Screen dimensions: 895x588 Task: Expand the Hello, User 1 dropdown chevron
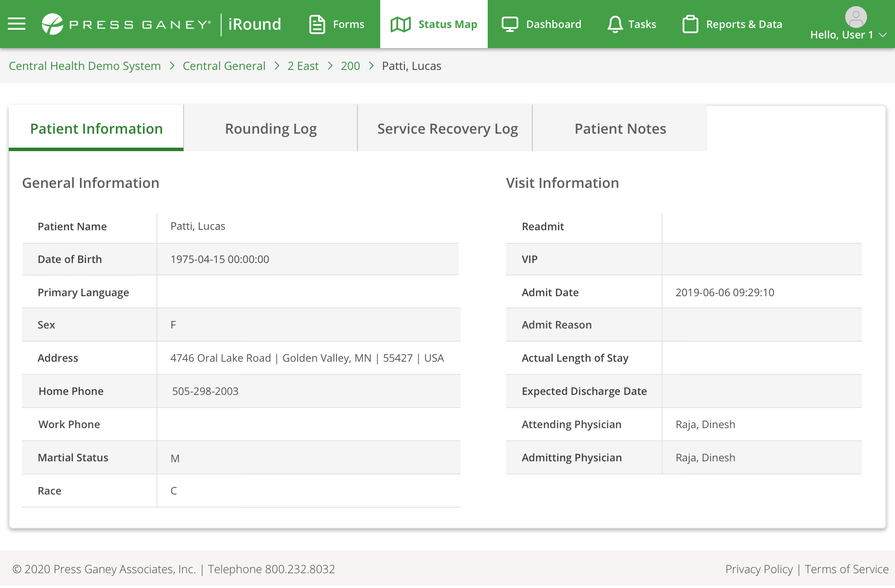pyautogui.click(x=883, y=35)
